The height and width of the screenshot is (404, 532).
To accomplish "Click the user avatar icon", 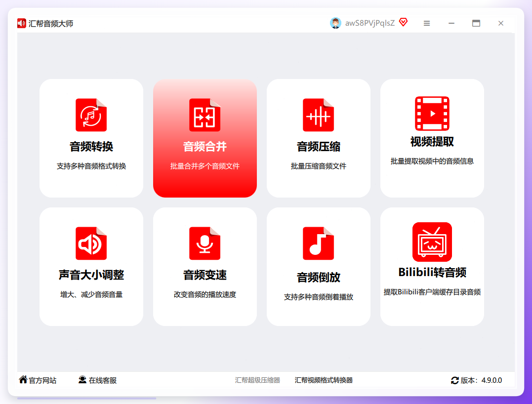I will tap(335, 23).
